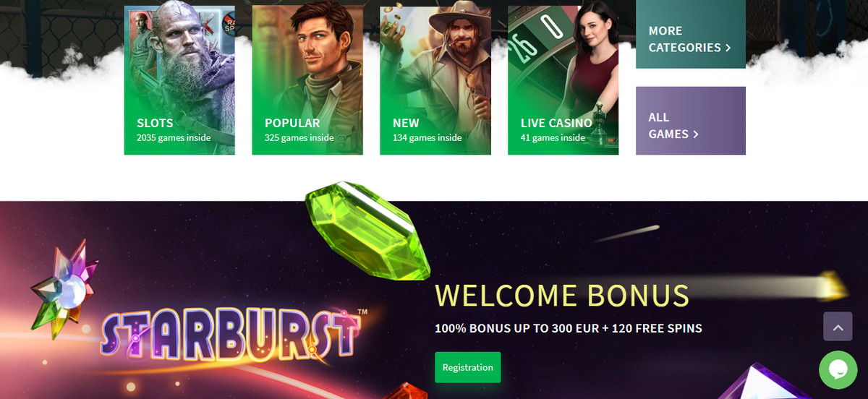Click the More Categories button

691,34
